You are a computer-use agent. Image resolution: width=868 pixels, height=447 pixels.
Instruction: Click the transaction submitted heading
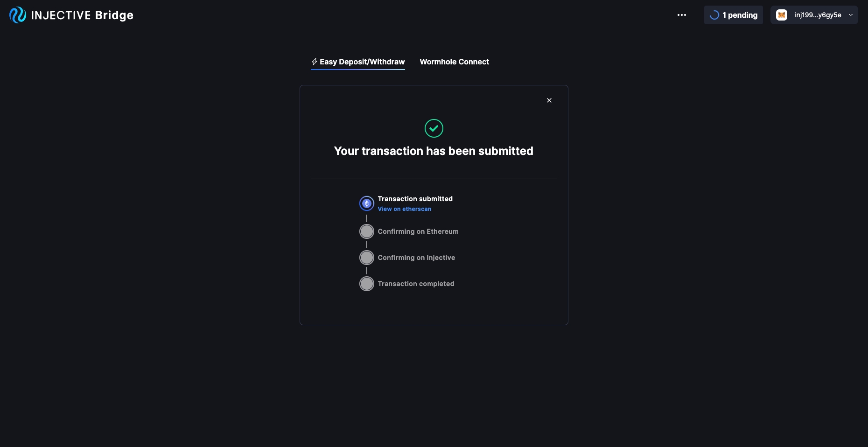tap(434, 151)
